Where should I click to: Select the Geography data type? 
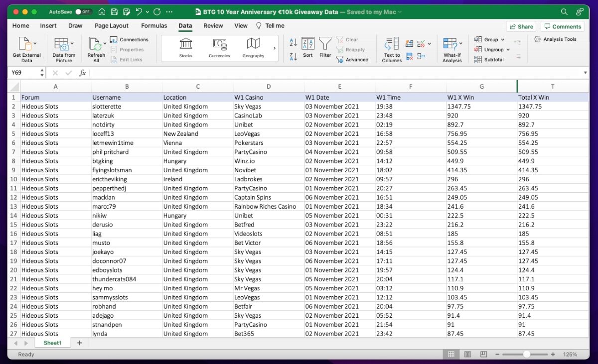pyautogui.click(x=253, y=48)
